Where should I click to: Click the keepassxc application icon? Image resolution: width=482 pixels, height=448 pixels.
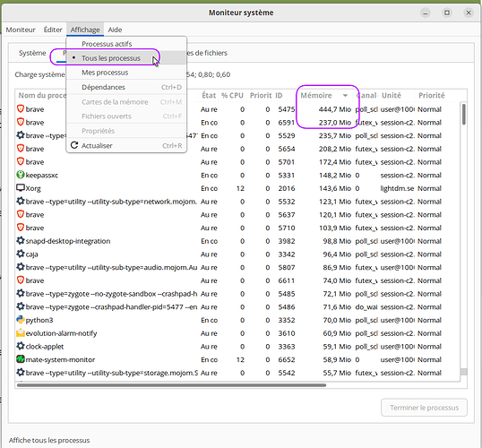pyautogui.click(x=21, y=175)
